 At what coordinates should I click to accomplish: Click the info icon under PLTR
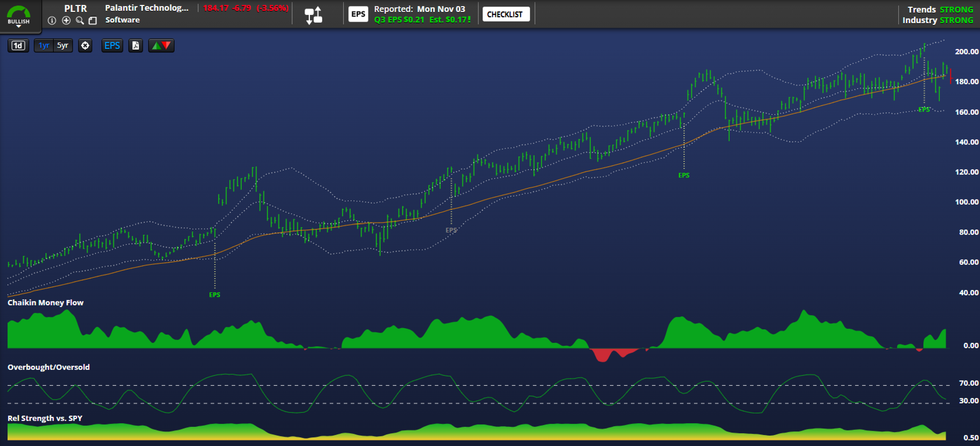coord(52,20)
